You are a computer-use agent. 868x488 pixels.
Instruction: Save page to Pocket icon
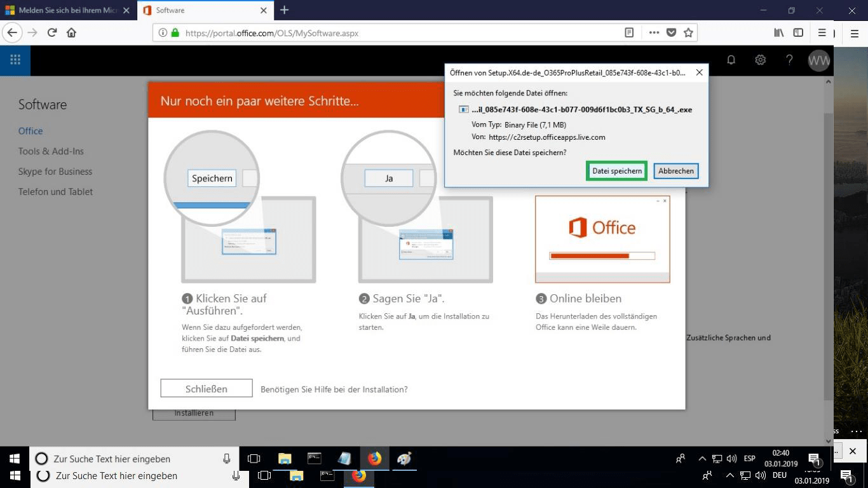(671, 32)
